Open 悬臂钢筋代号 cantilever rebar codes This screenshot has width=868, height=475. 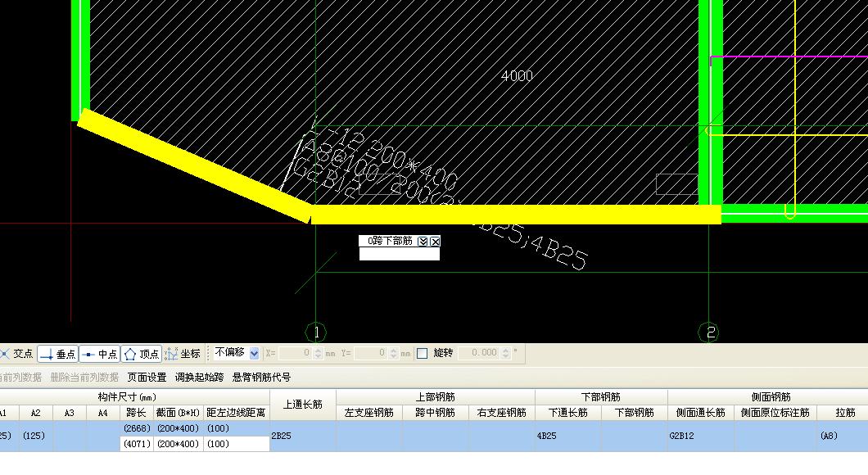click(261, 377)
